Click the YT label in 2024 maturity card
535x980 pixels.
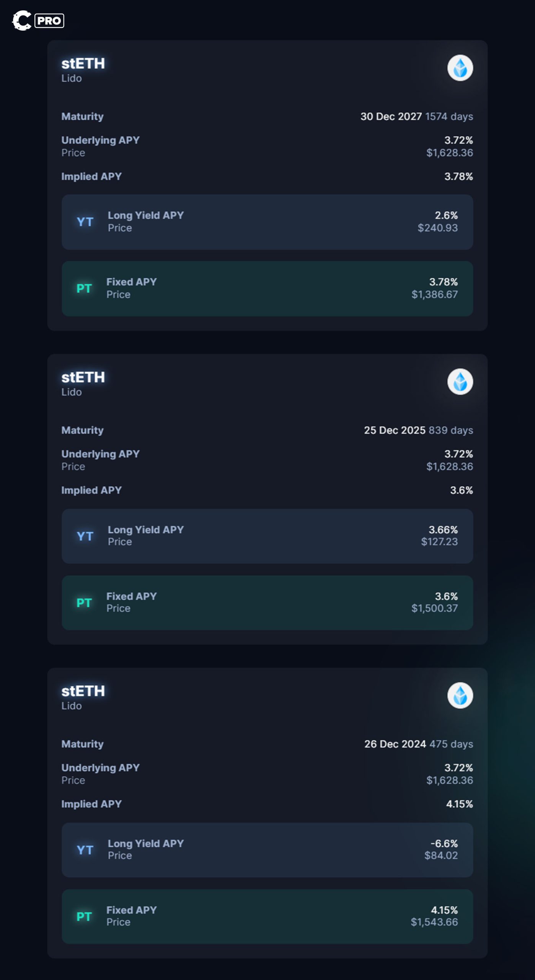click(85, 850)
